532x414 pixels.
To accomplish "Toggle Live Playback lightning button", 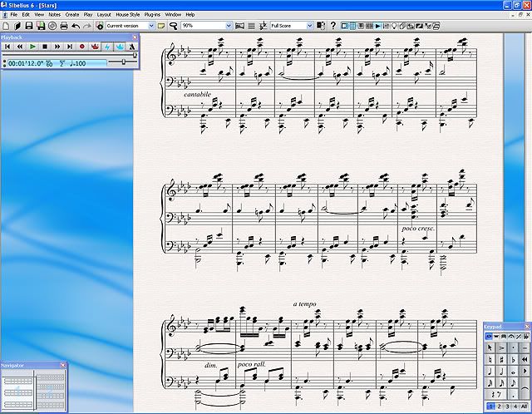I will [x=107, y=47].
